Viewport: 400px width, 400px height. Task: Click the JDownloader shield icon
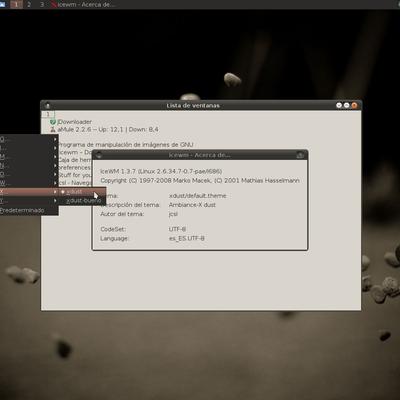click(x=53, y=122)
